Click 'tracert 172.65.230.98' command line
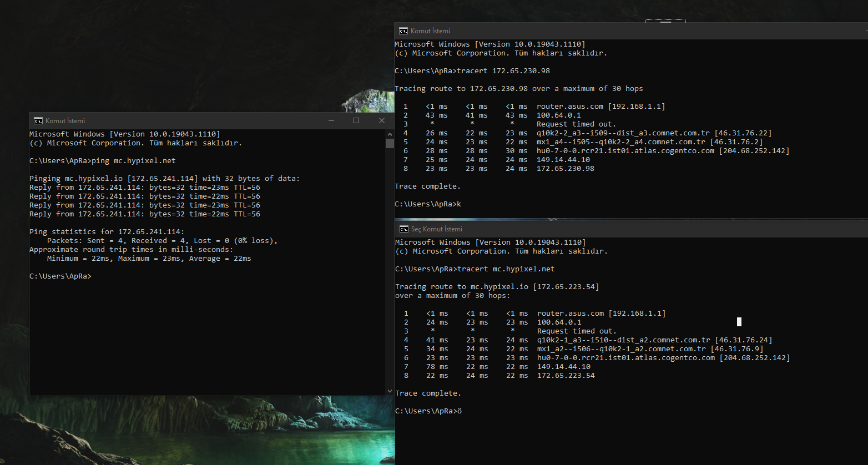 pos(472,71)
